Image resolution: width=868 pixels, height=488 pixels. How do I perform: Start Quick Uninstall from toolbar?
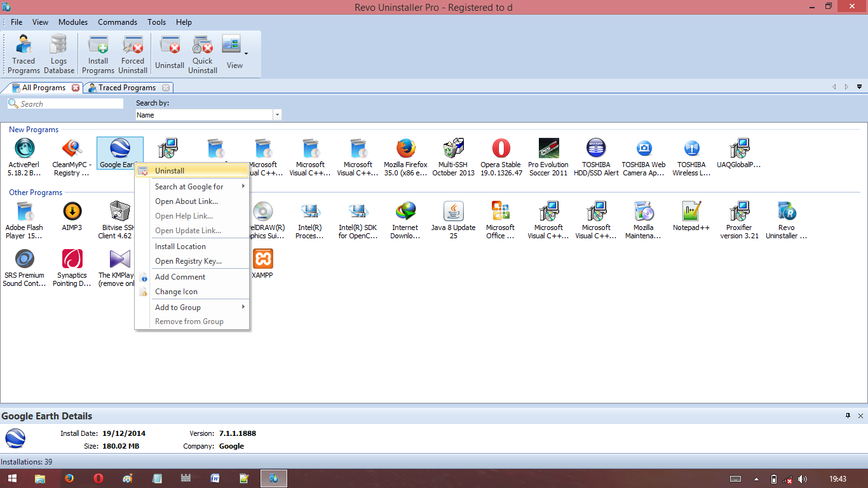pos(203,55)
